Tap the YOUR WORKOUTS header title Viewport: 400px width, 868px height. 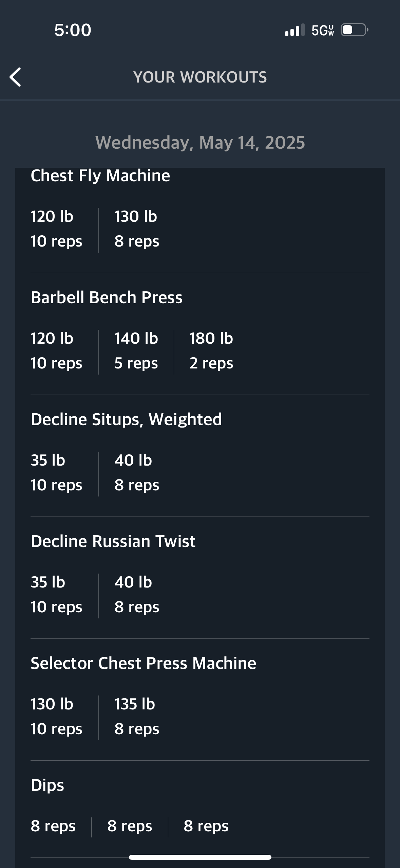pos(200,77)
